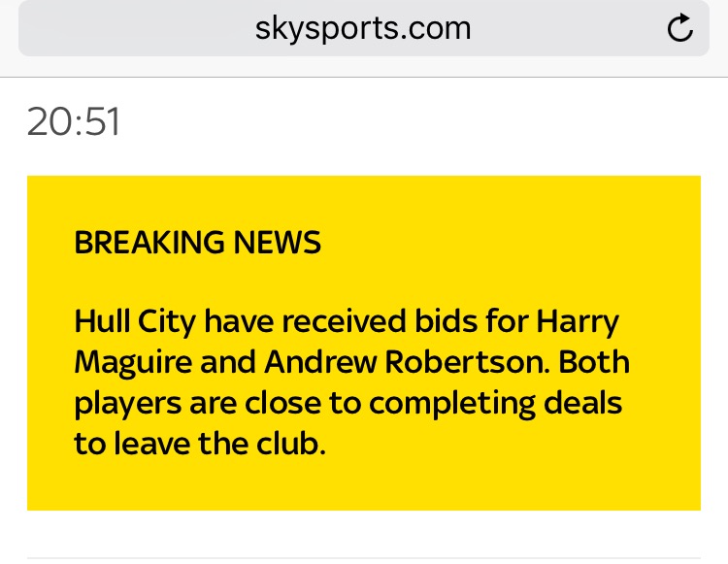Click the word 'Both' in the article

(594, 361)
